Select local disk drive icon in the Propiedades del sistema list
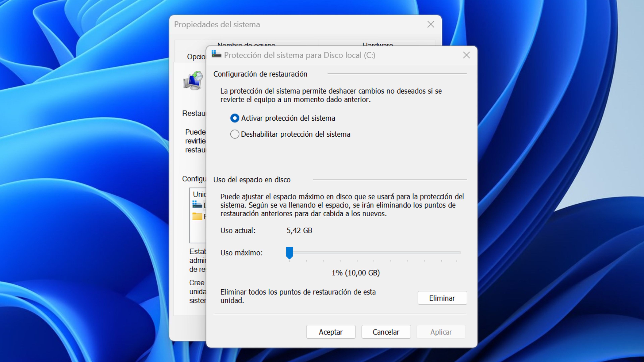This screenshot has height=362, width=644. point(197,205)
